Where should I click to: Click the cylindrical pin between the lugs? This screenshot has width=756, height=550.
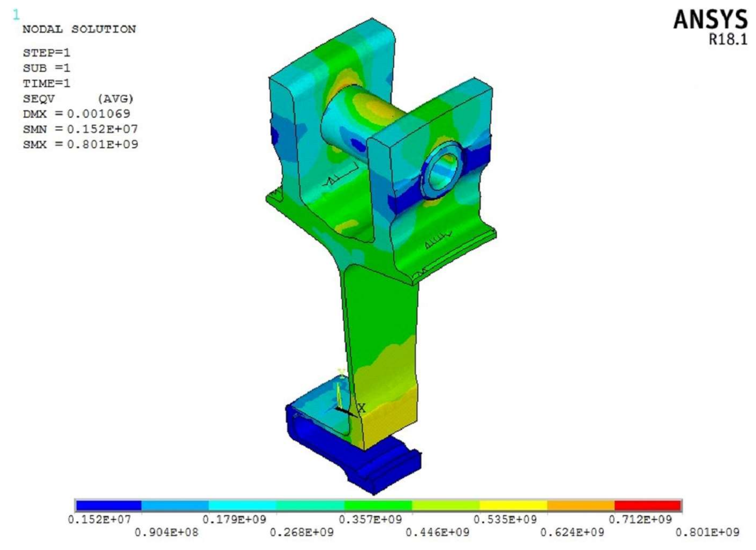tap(360, 119)
